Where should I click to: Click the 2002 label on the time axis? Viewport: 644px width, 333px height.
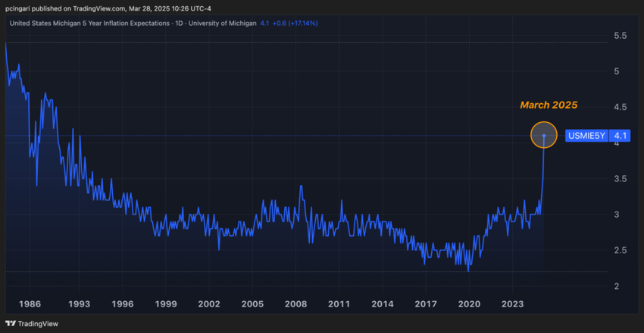[x=209, y=304]
